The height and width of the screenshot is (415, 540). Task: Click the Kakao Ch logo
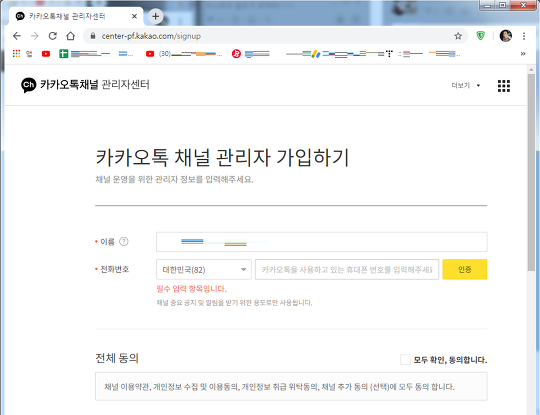28,85
